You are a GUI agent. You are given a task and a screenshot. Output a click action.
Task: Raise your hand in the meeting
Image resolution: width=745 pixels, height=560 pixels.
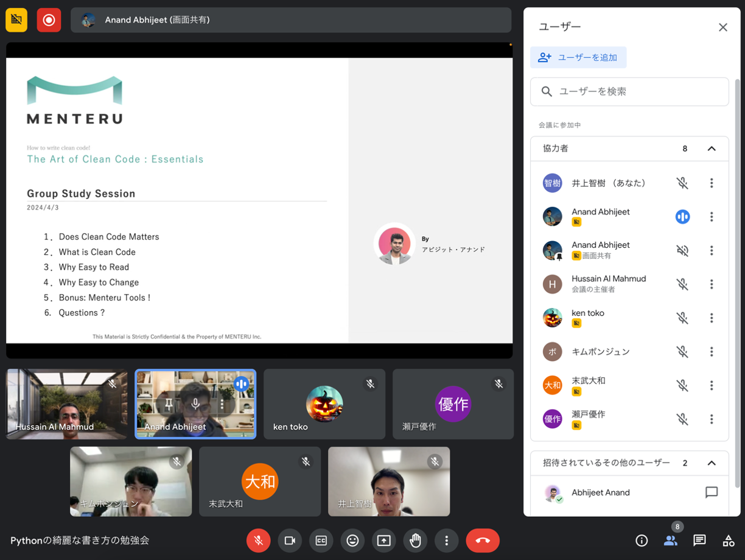tap(415, 541)
